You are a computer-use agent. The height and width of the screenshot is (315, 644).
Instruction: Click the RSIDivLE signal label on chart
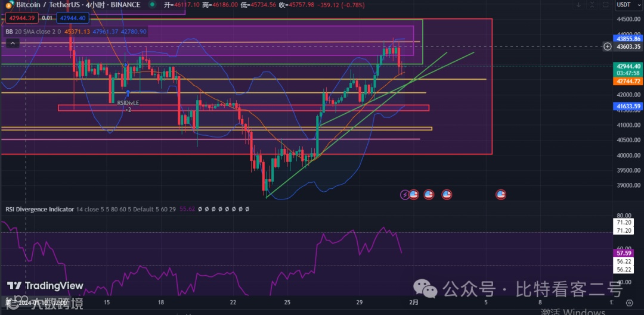(x=128, y=103)
